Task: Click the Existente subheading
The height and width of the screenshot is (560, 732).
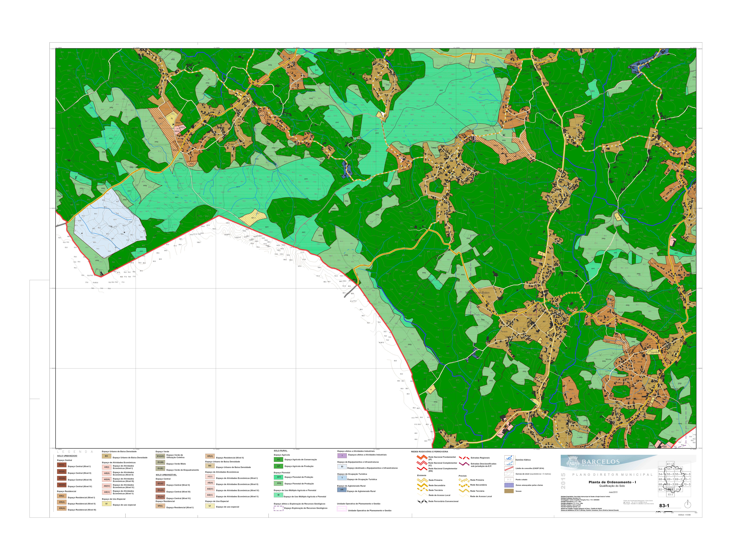Action: coord(422,475)
